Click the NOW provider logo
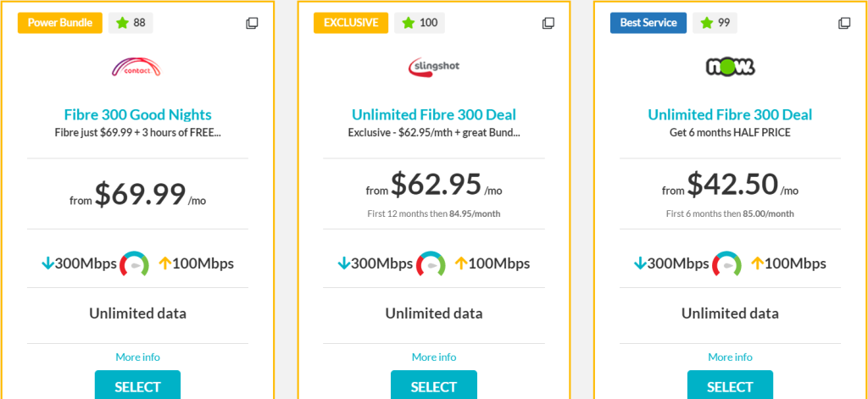 [x=730, y=67]
